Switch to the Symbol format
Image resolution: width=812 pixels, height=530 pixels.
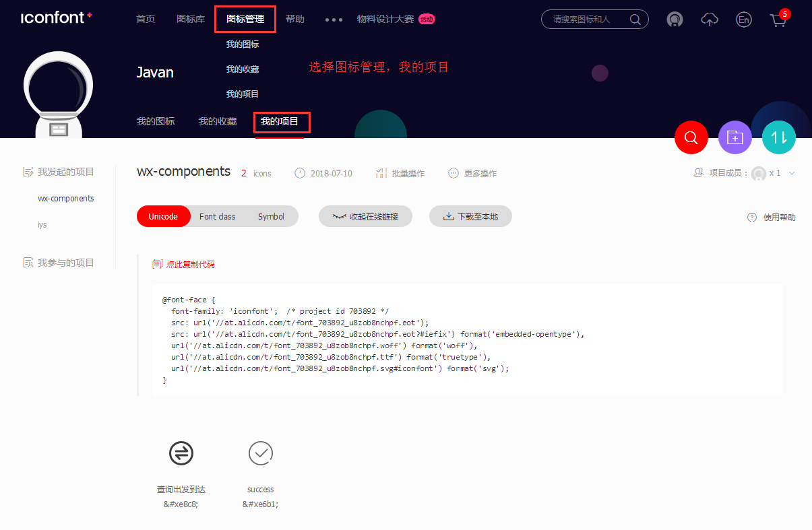click(271, 216)
